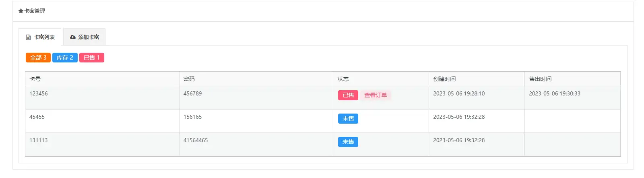Click the 卡号 column header
This screenshot has width=644, height=178.
click(x=35, y=79)
